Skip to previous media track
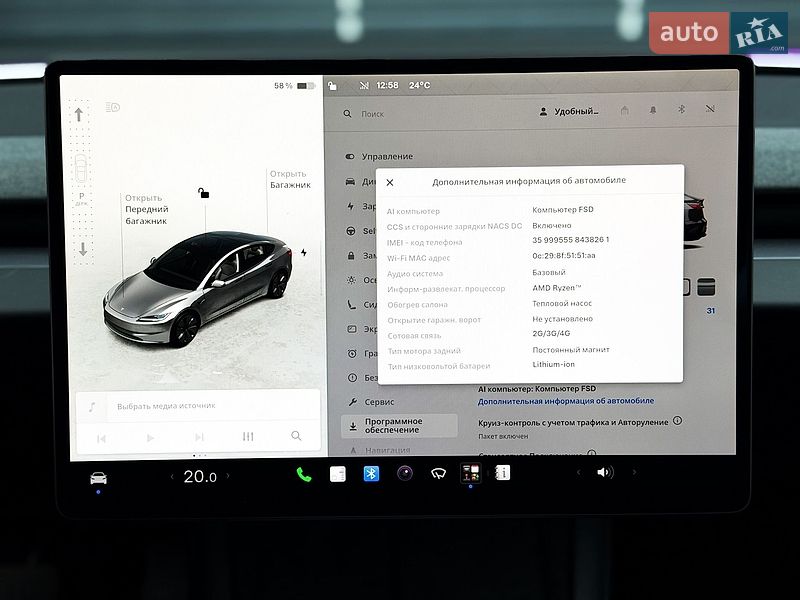Viewport: 800px width, 600px height. [x=101, y=438]
